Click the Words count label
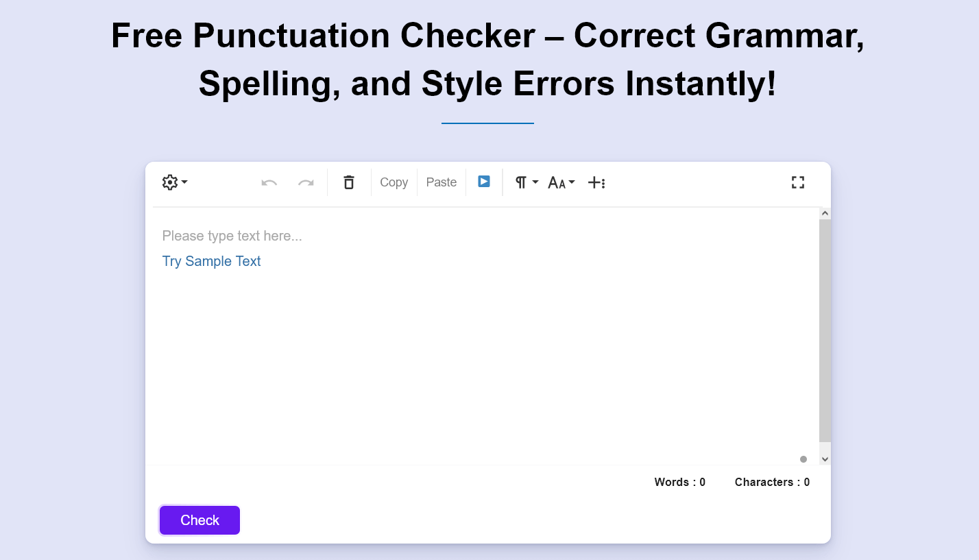Viewport: 979px width, 560px height. click(x=679, y=482)
